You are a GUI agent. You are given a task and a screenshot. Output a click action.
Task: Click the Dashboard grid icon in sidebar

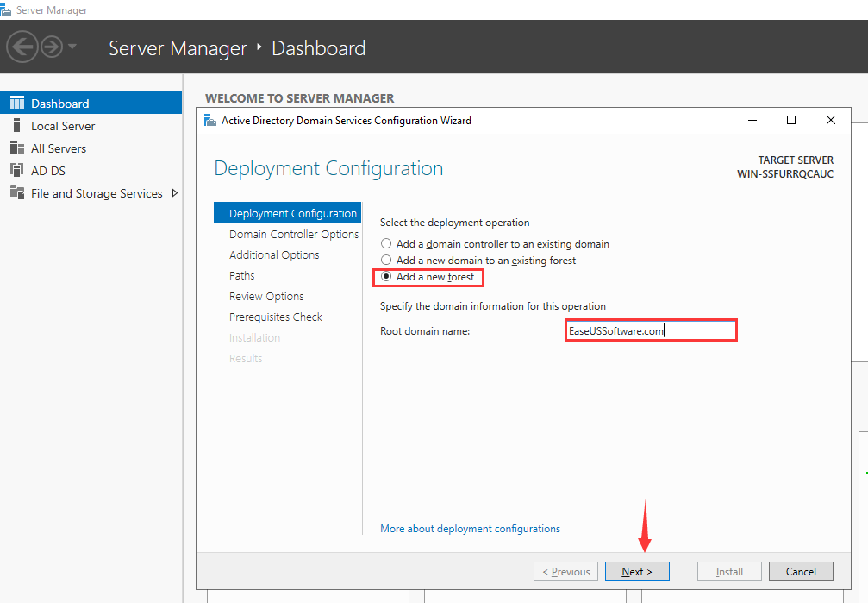(17, 104)
